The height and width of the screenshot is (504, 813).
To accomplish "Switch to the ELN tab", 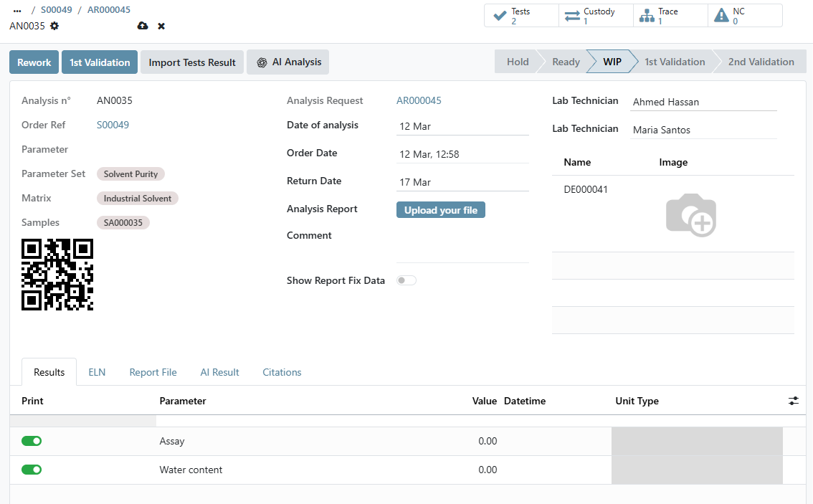I will 97,372.
